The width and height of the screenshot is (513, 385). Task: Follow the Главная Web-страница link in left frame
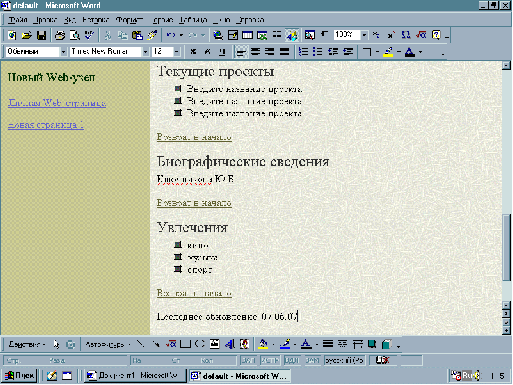click(57, 103)
